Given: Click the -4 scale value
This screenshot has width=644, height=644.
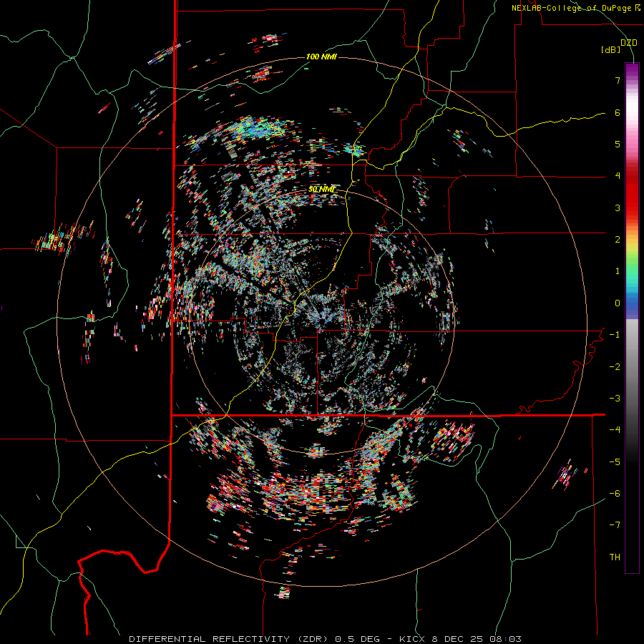Looking at the screenshot, I should [x=615, y=429].
